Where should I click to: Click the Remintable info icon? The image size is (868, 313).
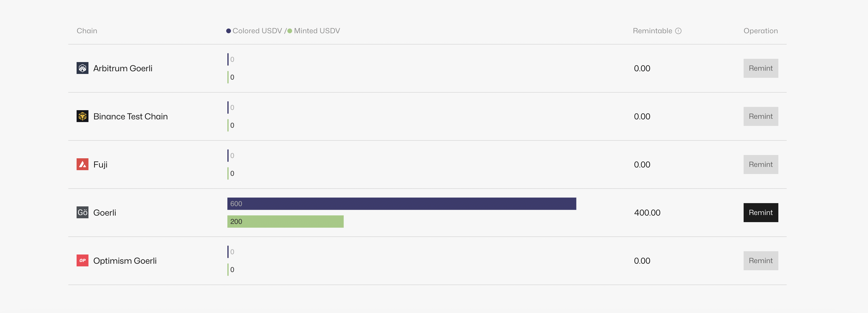678,31
